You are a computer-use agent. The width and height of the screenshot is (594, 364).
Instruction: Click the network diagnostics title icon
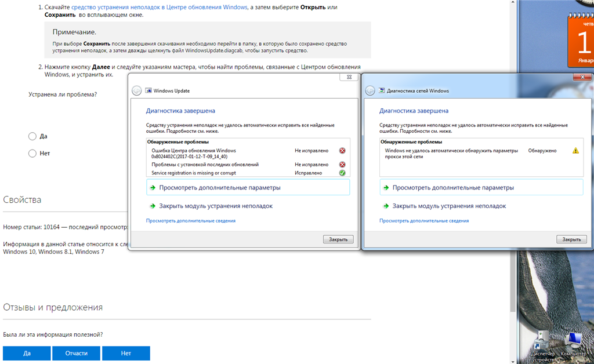pyautogui.click(x=382, y=91)
